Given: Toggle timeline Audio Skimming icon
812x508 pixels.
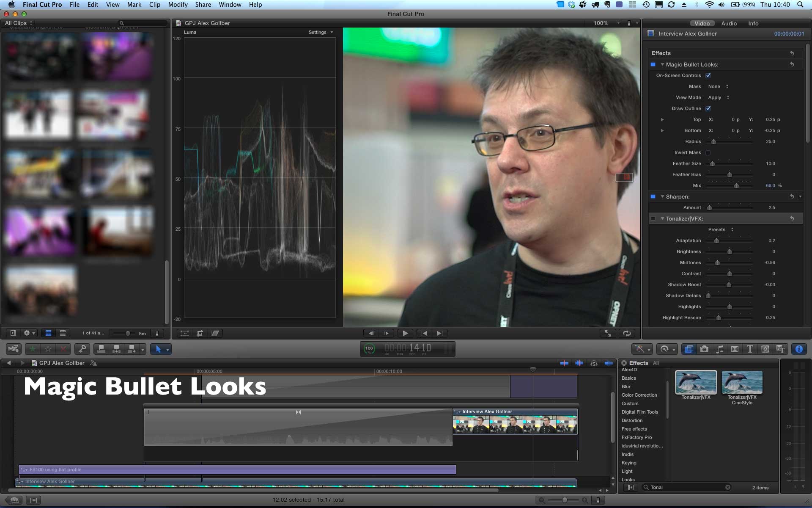Looking at the screenshot, I should tap(579, 363).
